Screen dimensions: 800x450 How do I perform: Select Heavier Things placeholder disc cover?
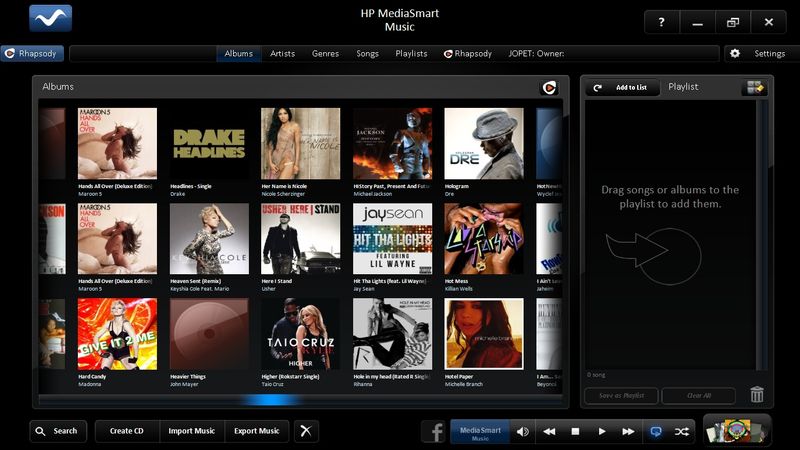point(209,334)
